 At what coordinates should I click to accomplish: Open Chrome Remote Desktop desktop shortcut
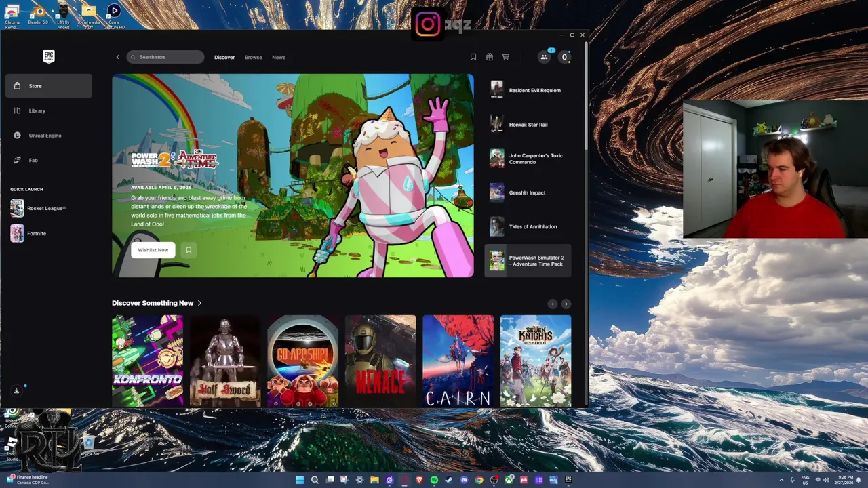click(12, 16)
